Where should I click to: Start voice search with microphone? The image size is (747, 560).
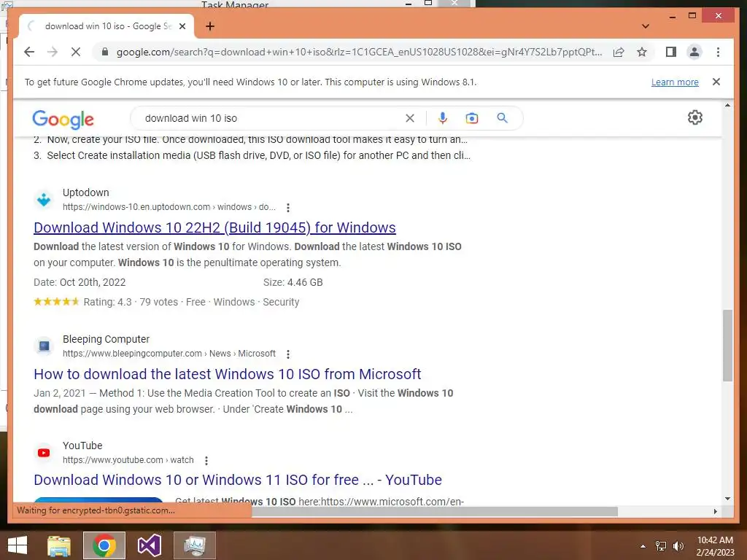pos(443,118)
